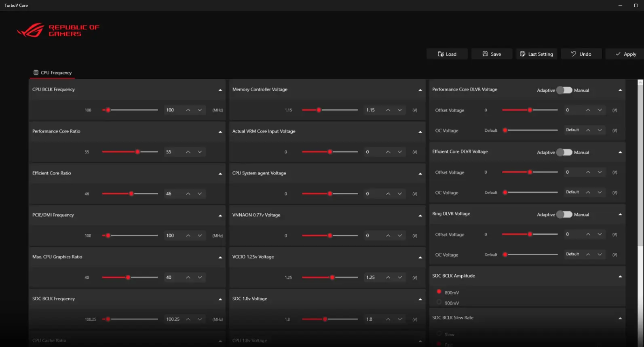Toggle Performance Core DLVR Voltage Adaptive/Manual switch

click(564, 90)
